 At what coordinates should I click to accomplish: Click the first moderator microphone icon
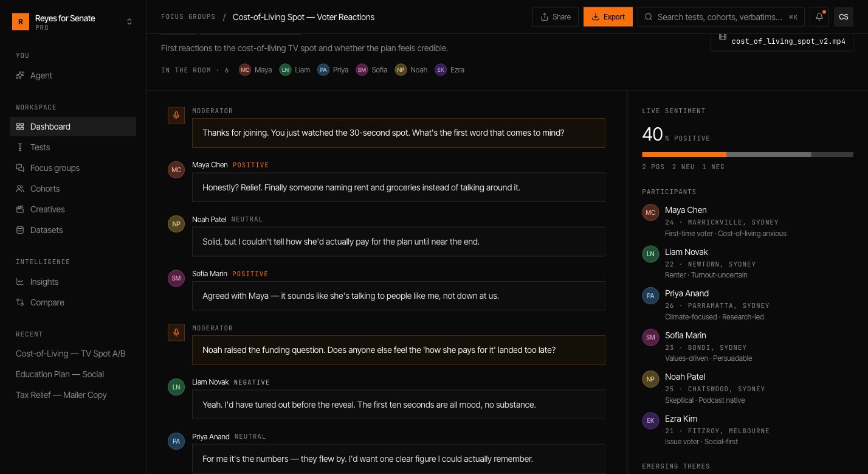[x=176, y=115]
